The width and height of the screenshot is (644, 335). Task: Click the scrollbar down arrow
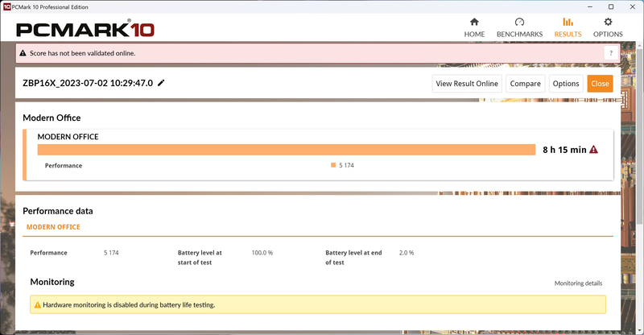tap(640, 331)
